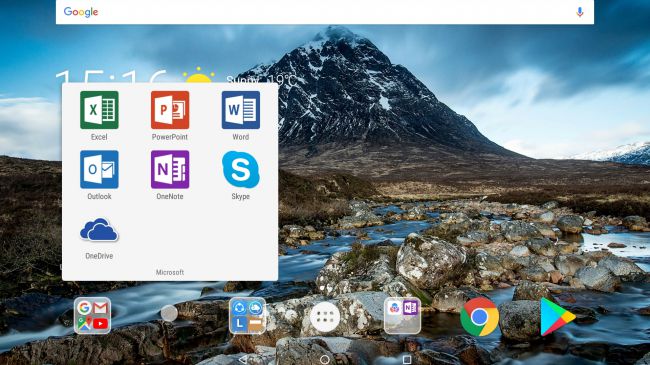Launch Google Chrome browser
Screen dimensions: 650x365
pyautogui.click(x=479, y=317)
